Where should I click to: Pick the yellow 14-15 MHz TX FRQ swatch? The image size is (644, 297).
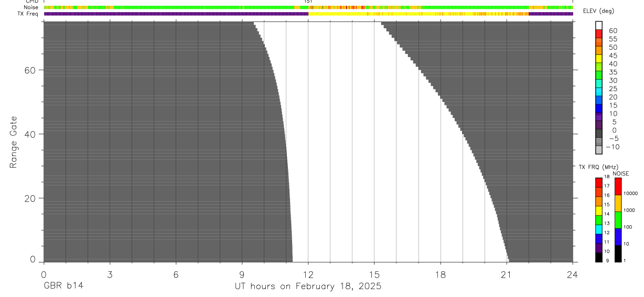[599, 211]
